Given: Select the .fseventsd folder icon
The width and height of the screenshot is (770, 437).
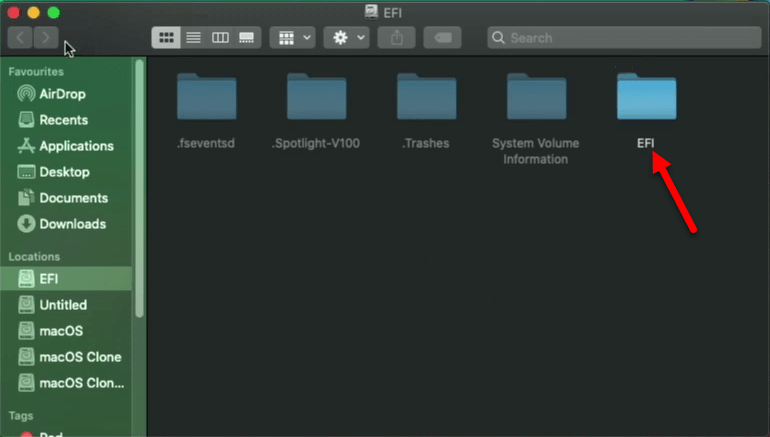Looking at the screenshot, I should point(207,97).
